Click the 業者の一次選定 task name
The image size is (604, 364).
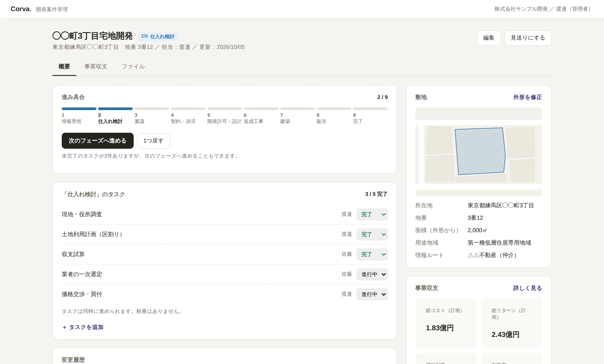click(82, 274)
